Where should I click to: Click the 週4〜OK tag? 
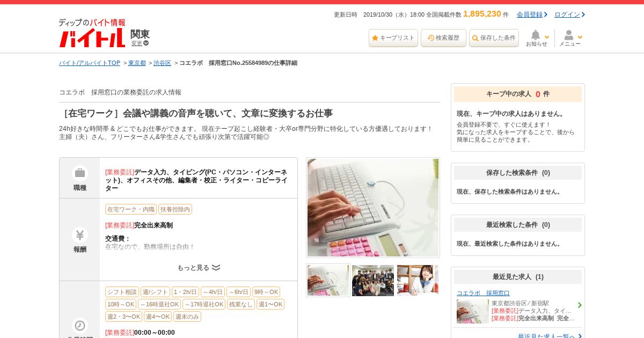pos(158,317)
